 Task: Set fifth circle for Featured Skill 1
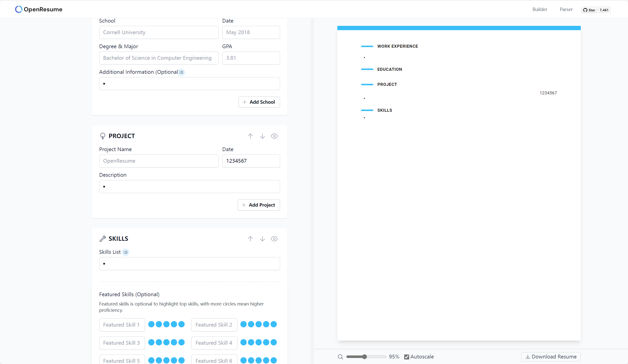click(181, 324)
